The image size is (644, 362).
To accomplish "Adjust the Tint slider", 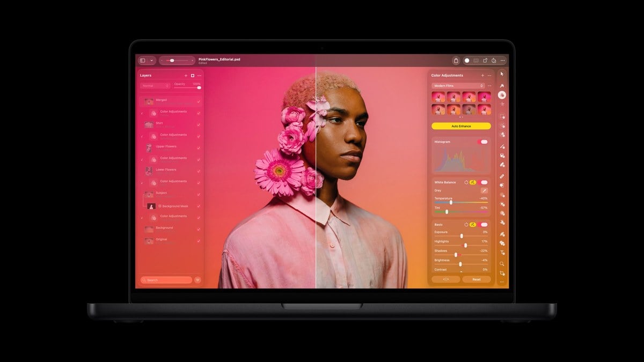I will (461, 212).
